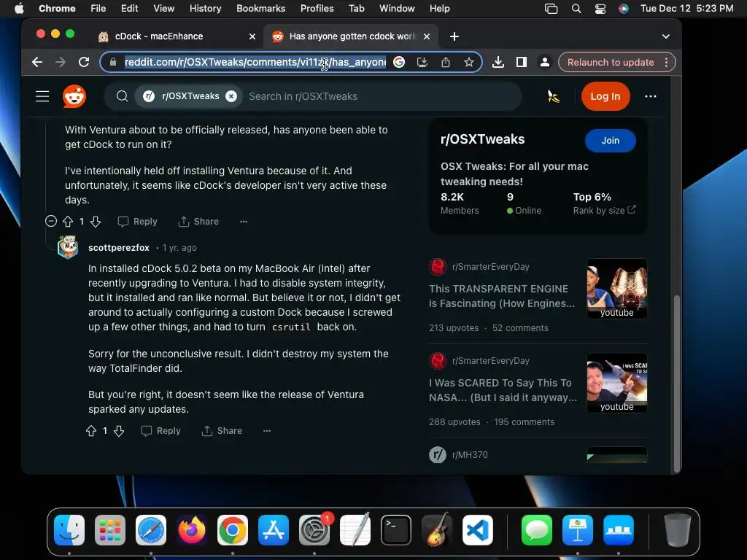Open the View menu
This screenshot has height=560, width=747.
tap(163, 8)
